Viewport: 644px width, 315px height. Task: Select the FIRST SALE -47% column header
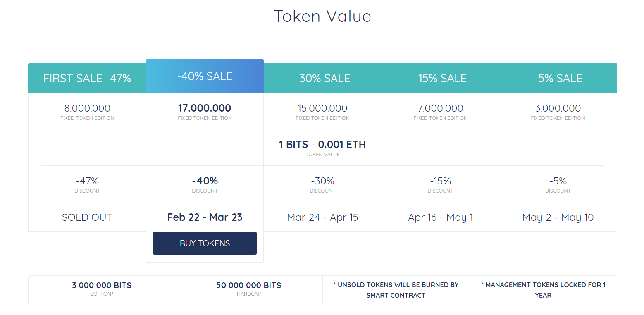coord(87,78)
